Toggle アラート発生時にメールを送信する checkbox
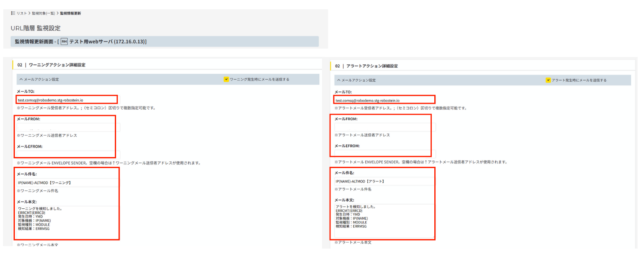644x254 pixels. (x=548, y=80)
